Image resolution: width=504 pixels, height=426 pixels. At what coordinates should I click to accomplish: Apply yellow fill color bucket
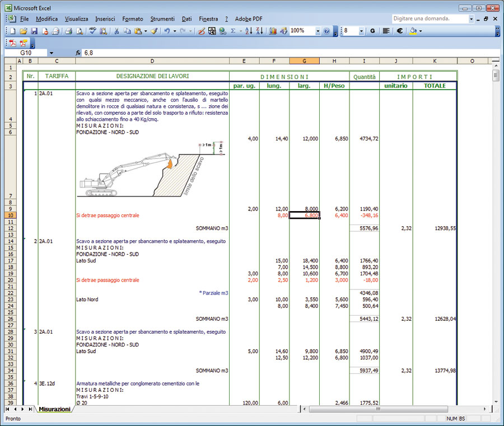[x=413, y=31]
